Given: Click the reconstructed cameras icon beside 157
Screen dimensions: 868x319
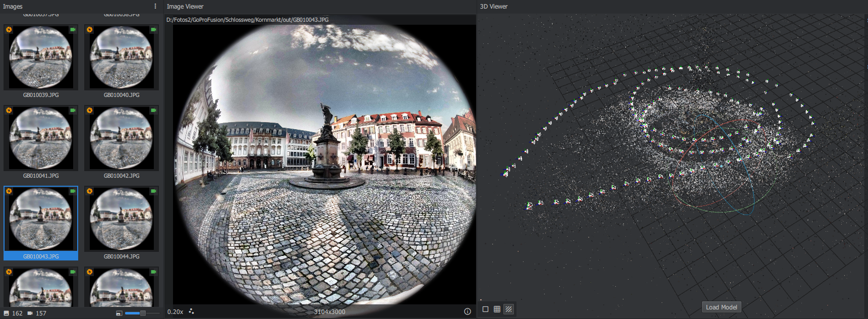Looking at the screenshot, I should (x=30, y=313).
